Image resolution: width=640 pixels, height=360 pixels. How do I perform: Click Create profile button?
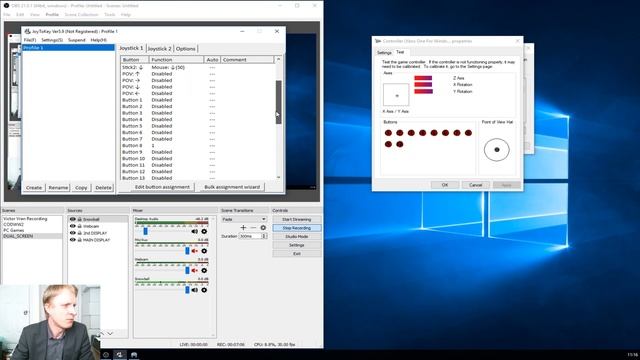coord(34,187)
